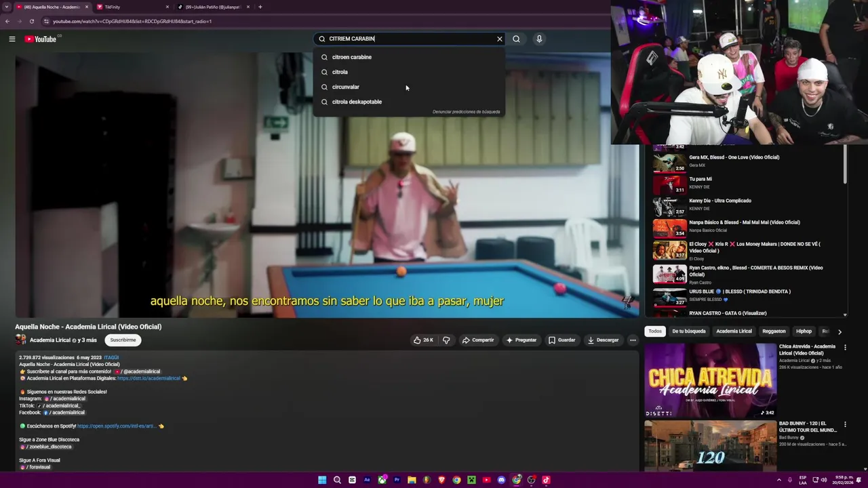This screenshot has width=868, height=488.
Task: Click the browser address bar URL
Action: [x=132, y=21]
